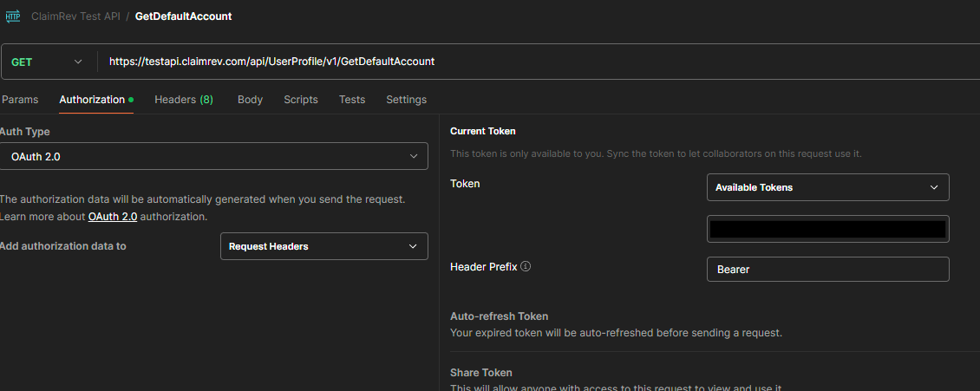Switch to the Params tab

pyautogui.click(x=20, y=100)
